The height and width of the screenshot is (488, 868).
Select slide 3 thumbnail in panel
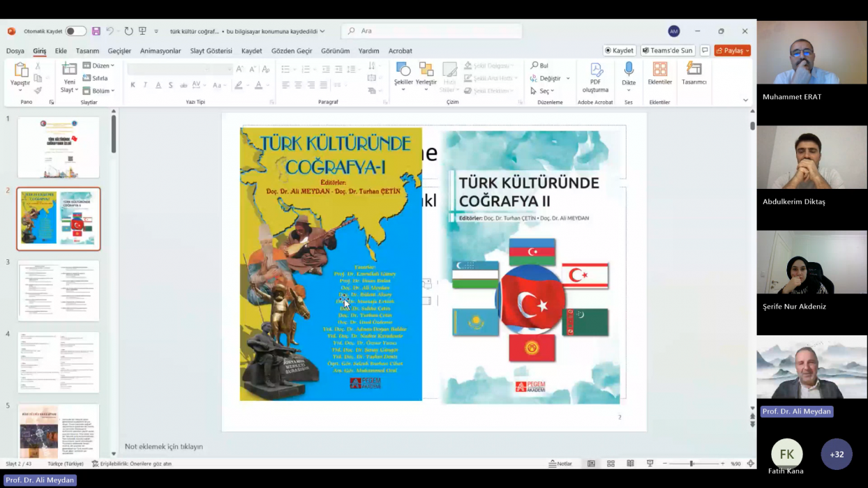tap(59, 291)
